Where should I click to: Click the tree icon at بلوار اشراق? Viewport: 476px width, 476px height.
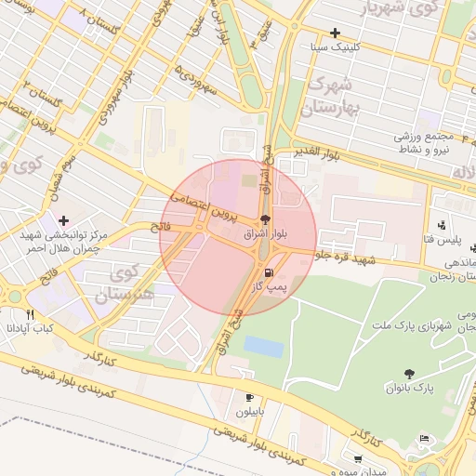point(265,220)
